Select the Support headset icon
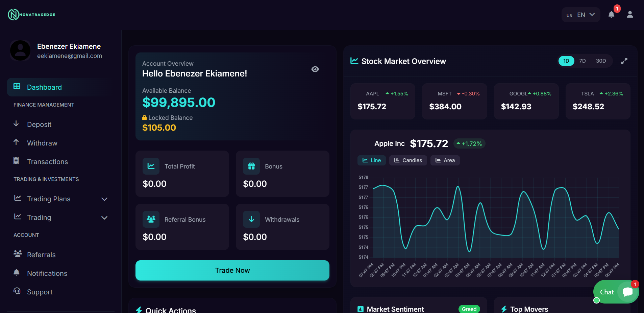Viewport: 644px width, 313px height. click(x=17, y=292)
